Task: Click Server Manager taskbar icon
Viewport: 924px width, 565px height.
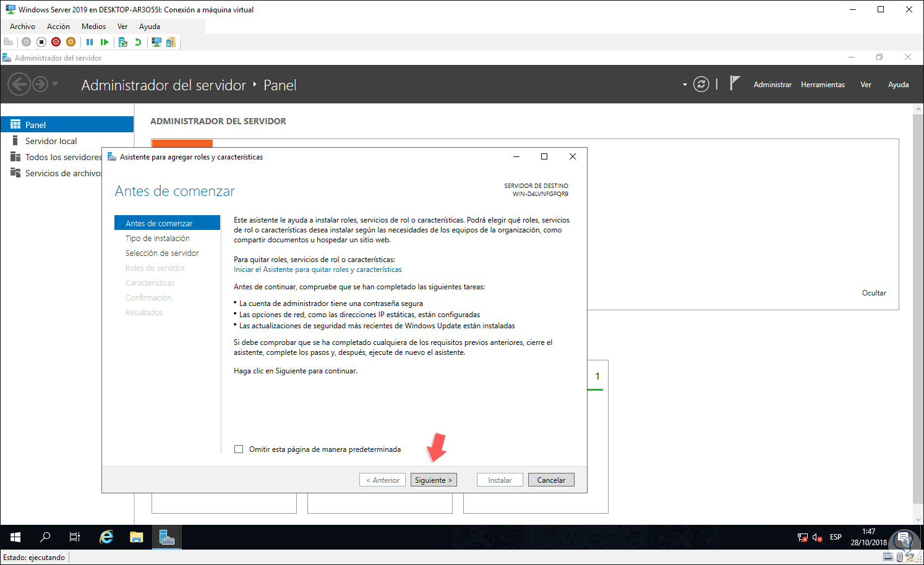Action: (x=167, y=537)
